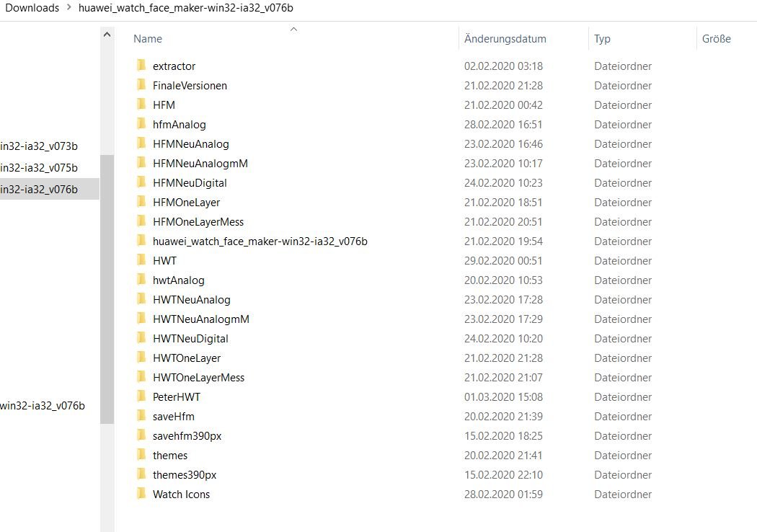The height and width of the screenshot is (532, 757).
Task: Click Dateiordner type in the HFM row
Action: pos(623,105)
